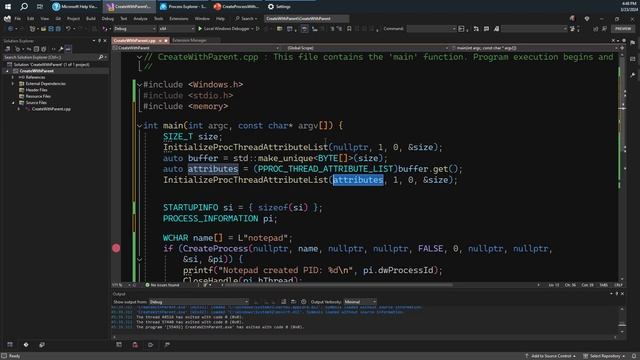640x360 pixels.
Task: Click the highlighted 'attributes' selection in code
Action: tap(358, 180)
